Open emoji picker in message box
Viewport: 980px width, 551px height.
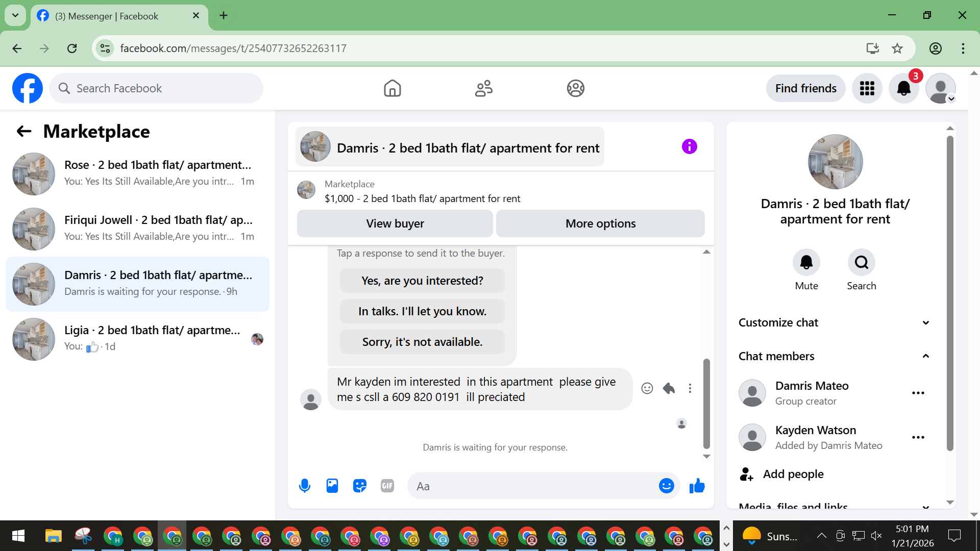pos(666,486)
